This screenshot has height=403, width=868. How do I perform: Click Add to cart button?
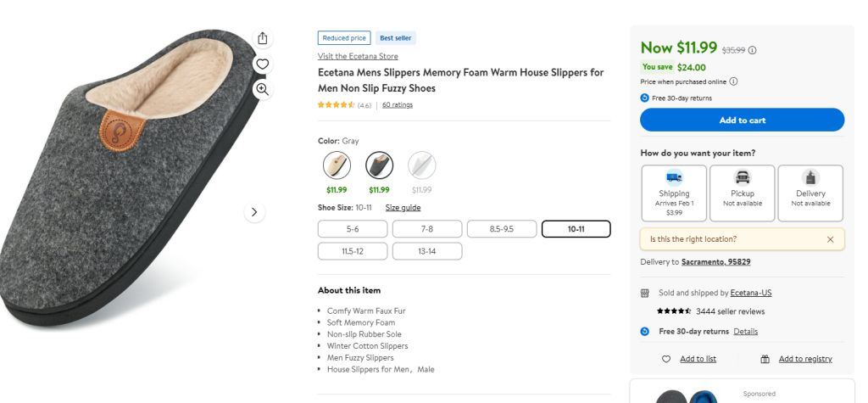click(x=742, y=120)
